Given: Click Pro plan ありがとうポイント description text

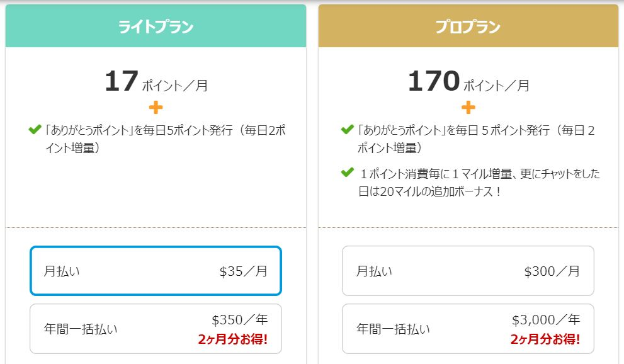Looking at the screenshot, I should 477,139.
